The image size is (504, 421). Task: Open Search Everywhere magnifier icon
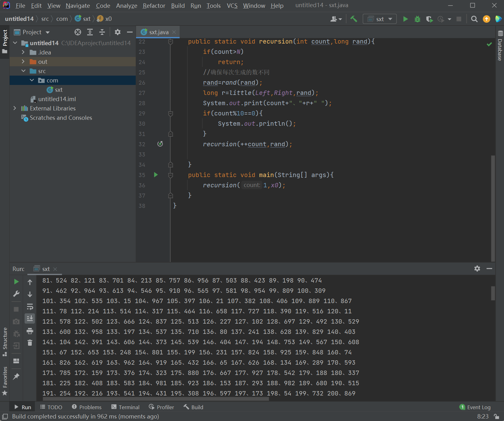(x=474, y=19)
